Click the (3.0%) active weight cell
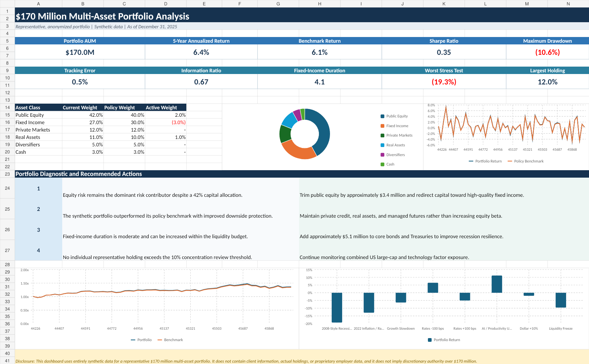This screenshot has height=364, width=589. click(x=165, y=122)
